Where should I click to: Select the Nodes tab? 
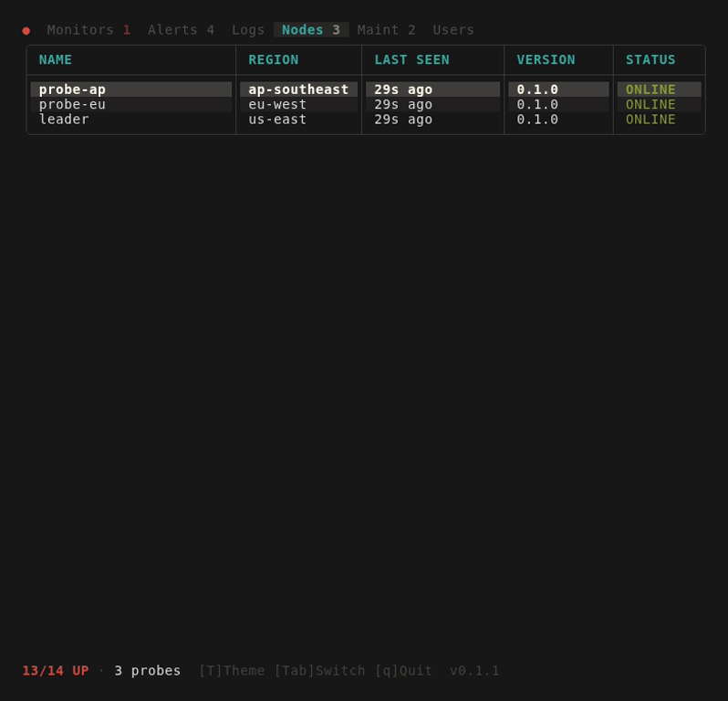tap(311, 30)
